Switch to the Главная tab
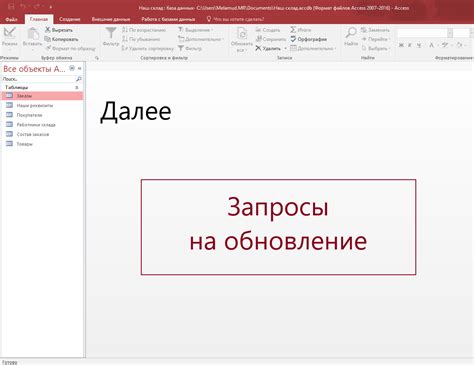 coord(39,19)
